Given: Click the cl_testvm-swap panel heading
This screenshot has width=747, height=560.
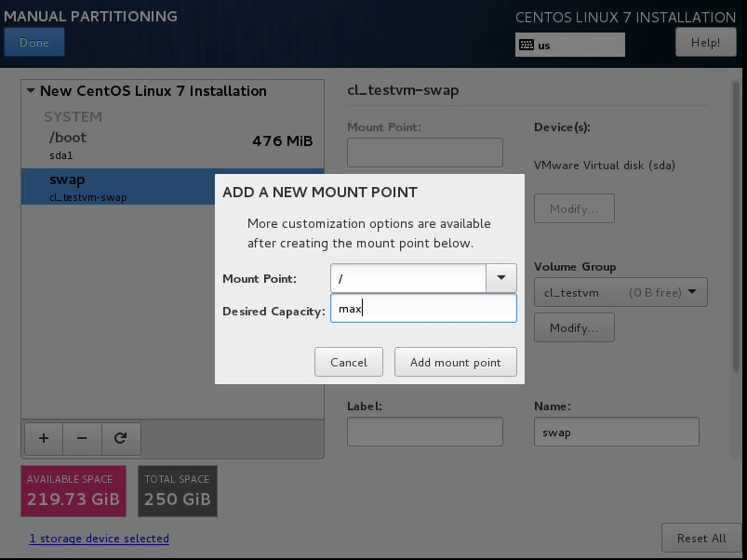Looking at the screenshot, I should coord(403,90).
